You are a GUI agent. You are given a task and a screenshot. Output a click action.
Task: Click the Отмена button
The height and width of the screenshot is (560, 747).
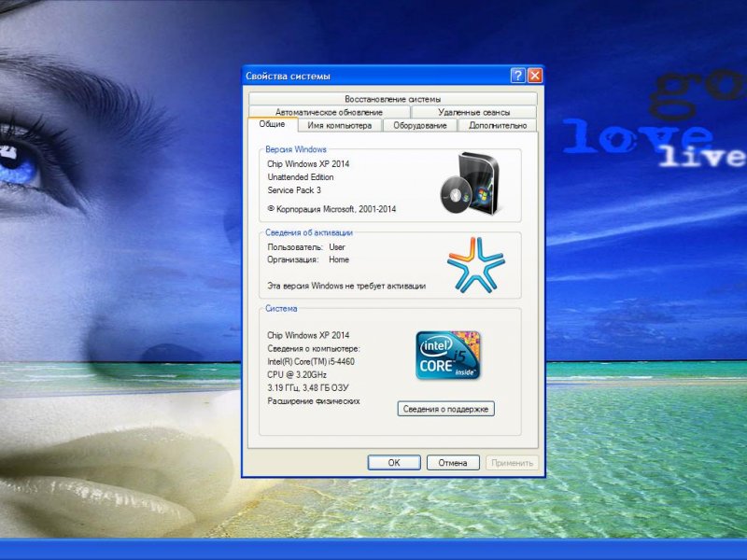click(453, 462)
